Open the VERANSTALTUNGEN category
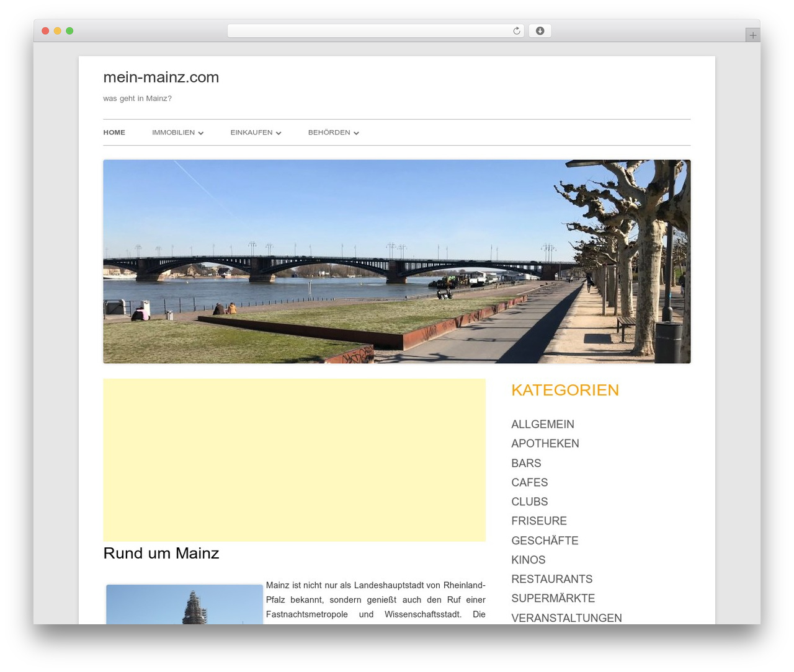 pyautogui.click(x=566, y=618)
